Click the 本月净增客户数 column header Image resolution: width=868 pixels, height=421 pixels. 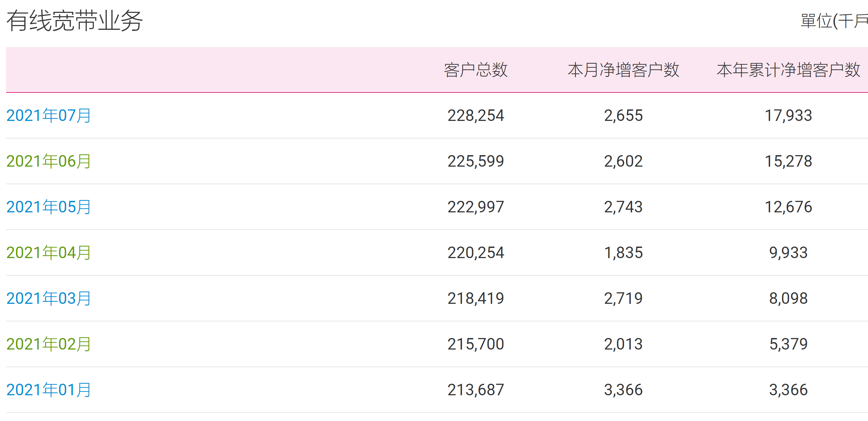coord(623,70)
